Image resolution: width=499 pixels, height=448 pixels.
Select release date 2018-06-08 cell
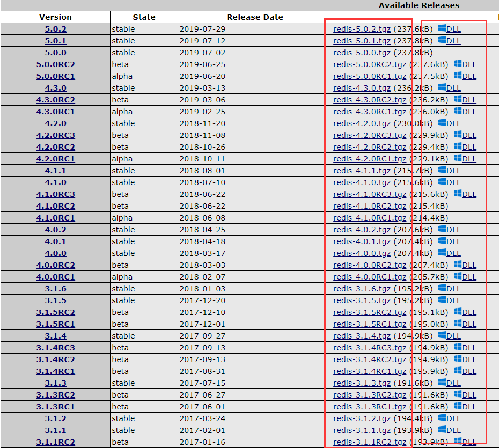pyautogui.click(x=254, y=218)
